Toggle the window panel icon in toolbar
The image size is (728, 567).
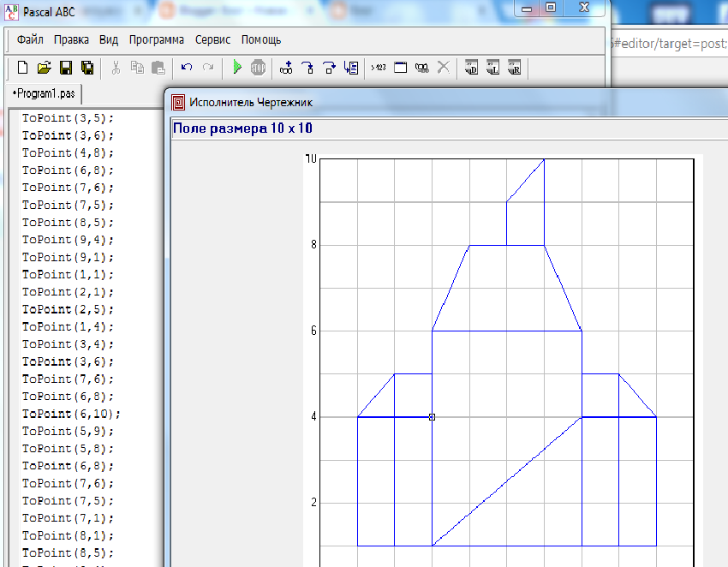(x=400, y=68)
